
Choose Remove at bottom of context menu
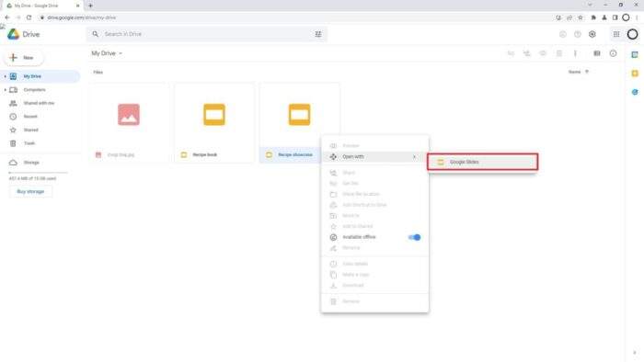pos(374,301)
